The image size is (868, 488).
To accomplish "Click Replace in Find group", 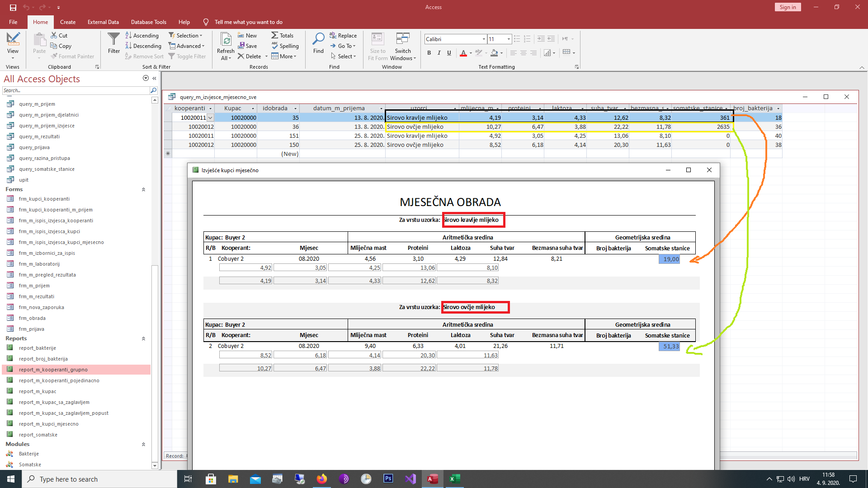I will pyautogui.click(x=343, y=35).
